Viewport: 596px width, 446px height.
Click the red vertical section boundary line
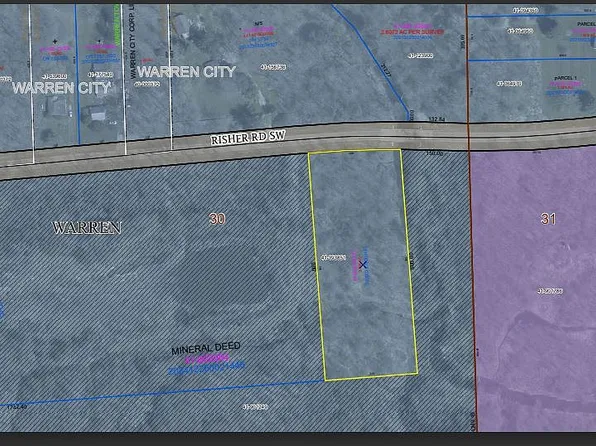pos(472,217)
